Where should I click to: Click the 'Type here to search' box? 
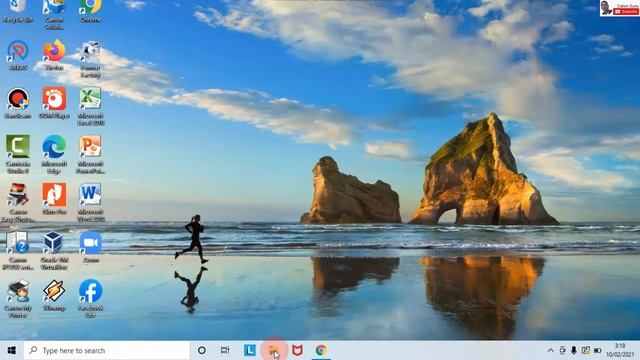click(107, 350)
